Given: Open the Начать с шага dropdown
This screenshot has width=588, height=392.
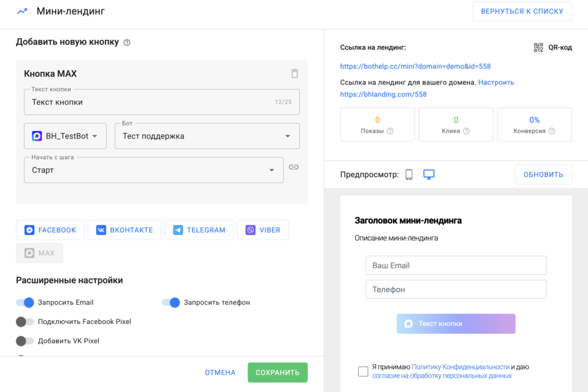Looking at the screenshot, I should click(153, 170).
